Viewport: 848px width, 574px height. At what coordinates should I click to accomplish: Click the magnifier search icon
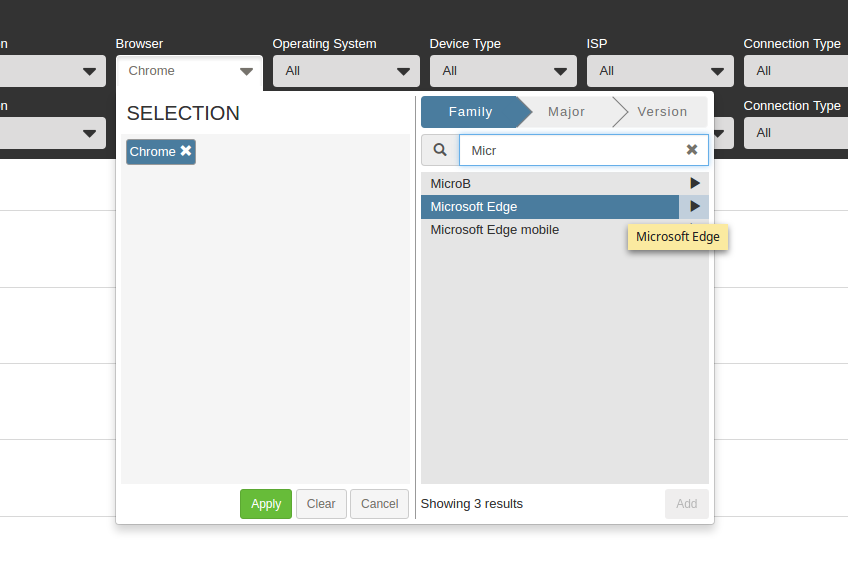pyautogui.click(x=440, y=150)
